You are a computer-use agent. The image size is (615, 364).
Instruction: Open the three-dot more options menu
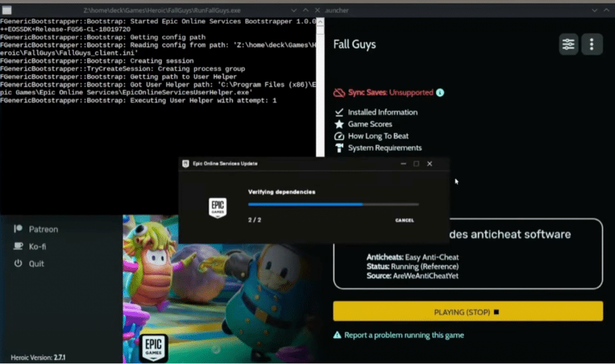point(592,44)
